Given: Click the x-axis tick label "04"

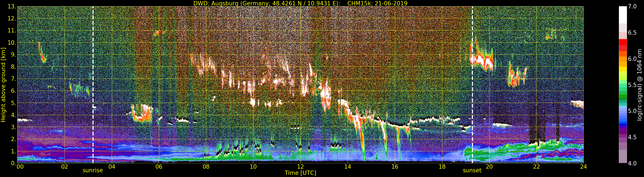Looking at the screenshot, I should 112,167.
